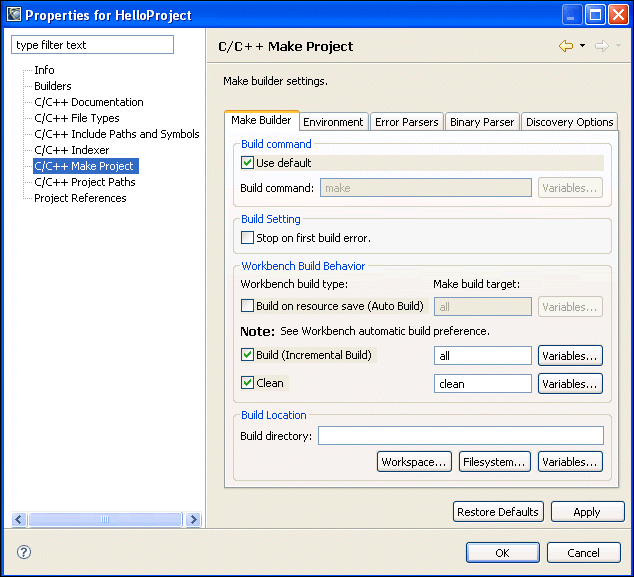The image size is (634, 577).
Task: Click the Workspace... button
Action: (414, 462)
